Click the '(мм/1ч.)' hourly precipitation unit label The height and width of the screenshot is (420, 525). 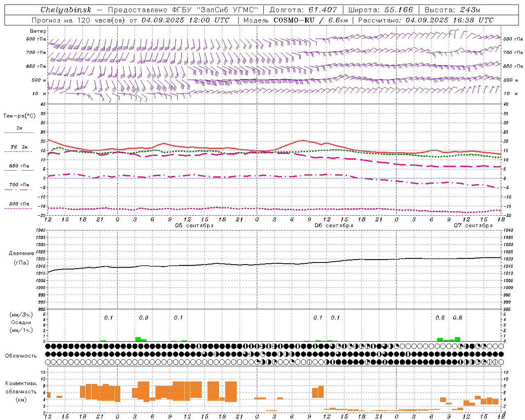coord(21,330)
